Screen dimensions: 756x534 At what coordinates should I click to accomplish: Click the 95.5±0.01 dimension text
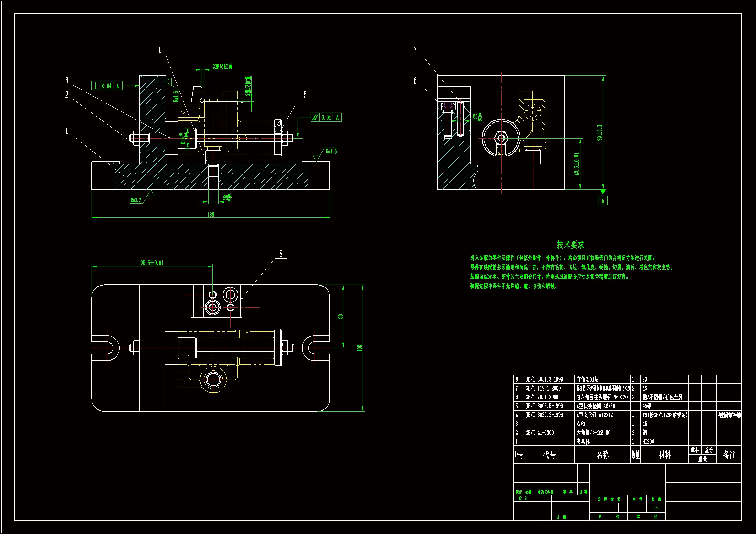[152, 263]
